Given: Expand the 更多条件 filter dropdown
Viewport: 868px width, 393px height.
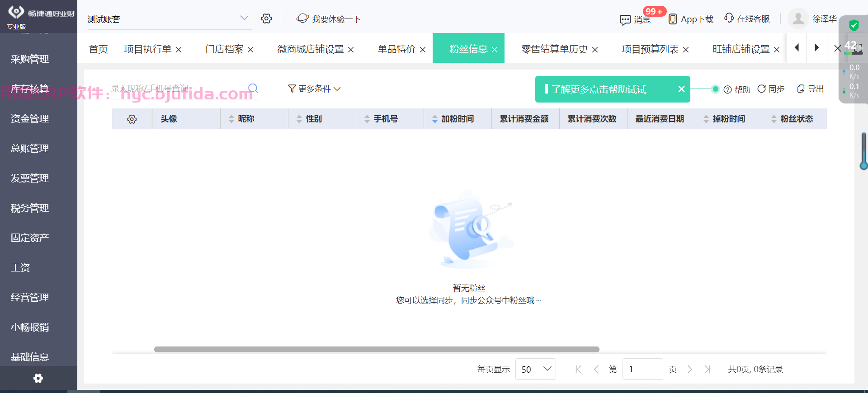Looking at the screenshot, I should tap(315, 89).
